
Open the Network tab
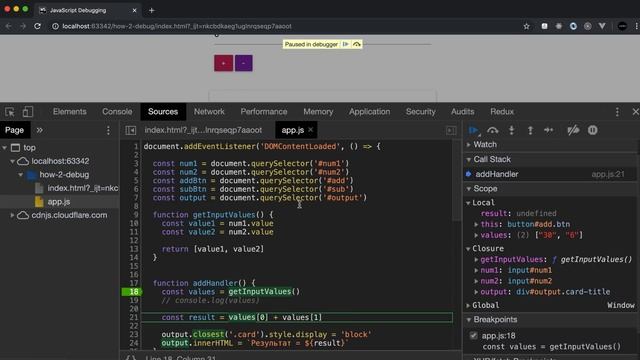pos(209,112)
